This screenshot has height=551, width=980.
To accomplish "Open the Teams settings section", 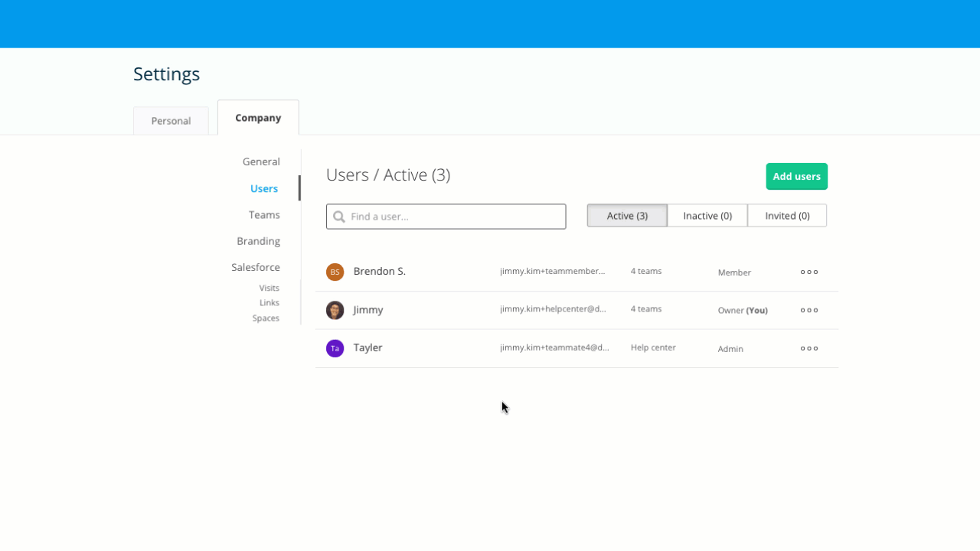I will 263,215.
